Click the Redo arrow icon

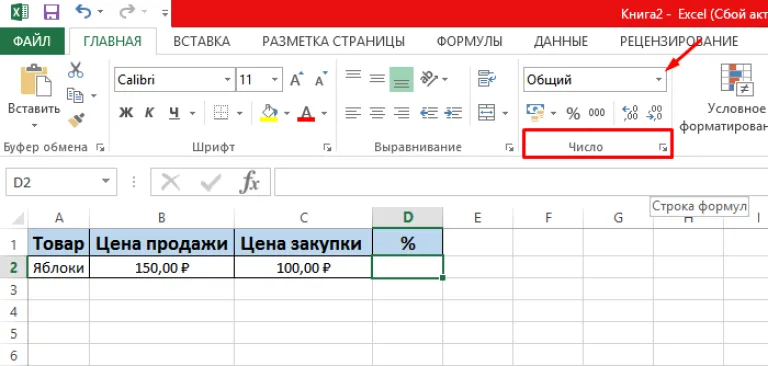click(127, 11)
